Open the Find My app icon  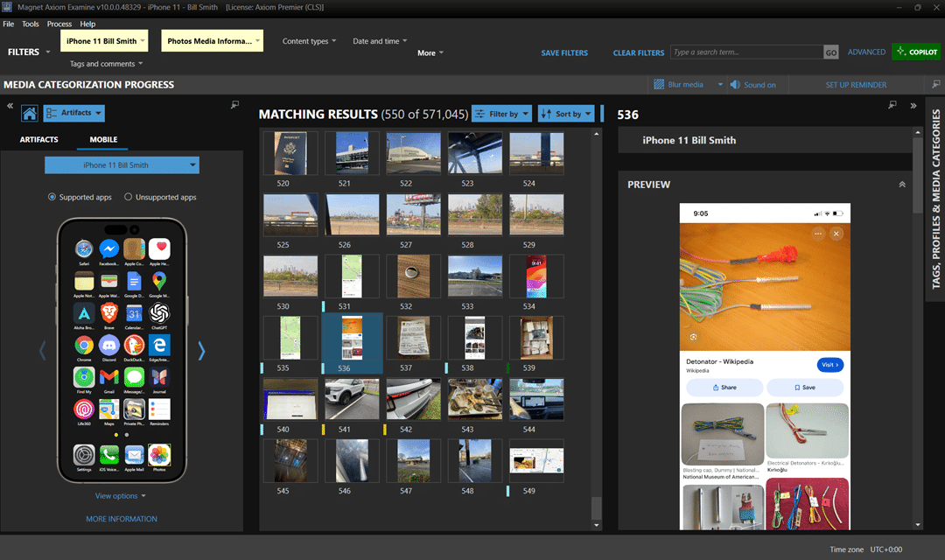coord(84,377)
